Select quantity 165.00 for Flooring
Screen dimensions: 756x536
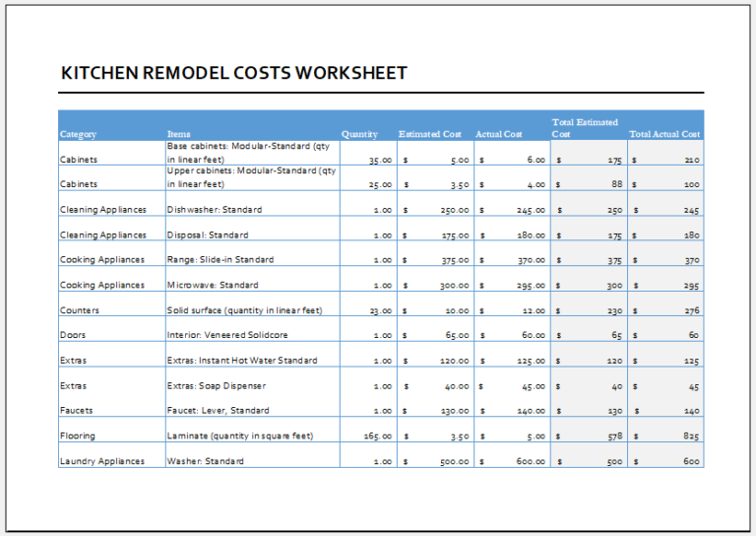click(x=369, y=430)
